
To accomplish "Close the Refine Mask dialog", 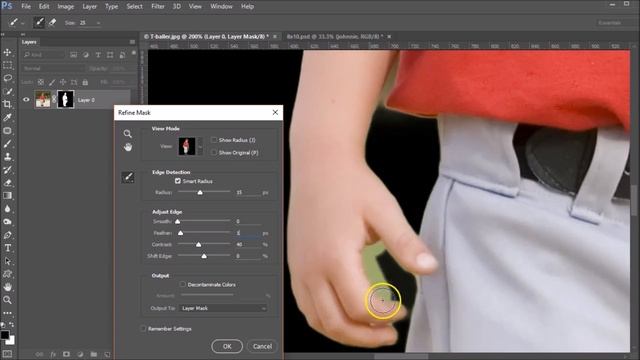I will pyautogui.click(x=275, y=112).
